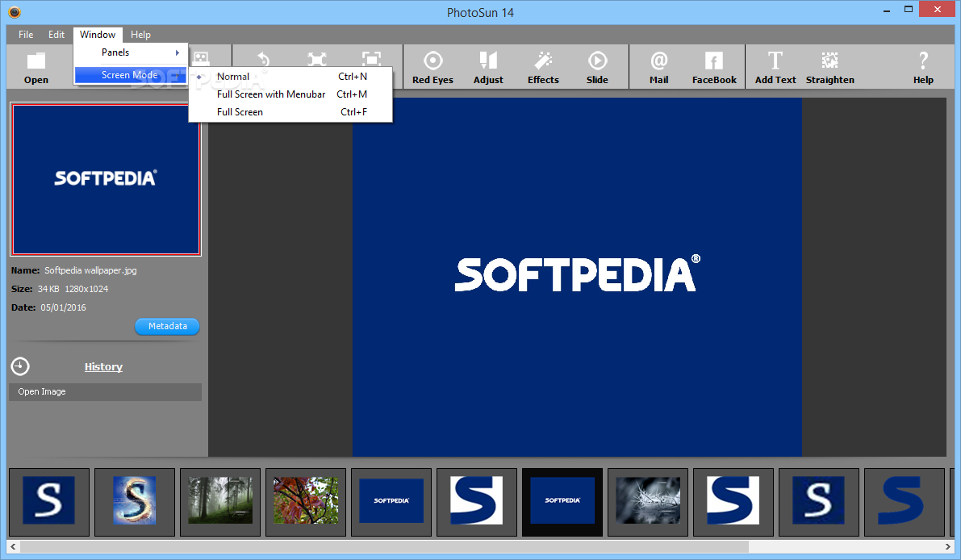Open the History link

point(103,366)
